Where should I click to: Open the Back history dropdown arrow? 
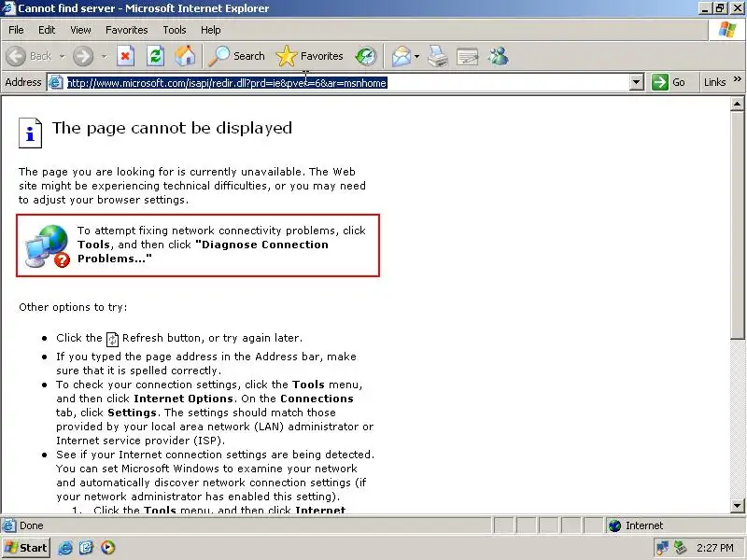click(62, 56)
